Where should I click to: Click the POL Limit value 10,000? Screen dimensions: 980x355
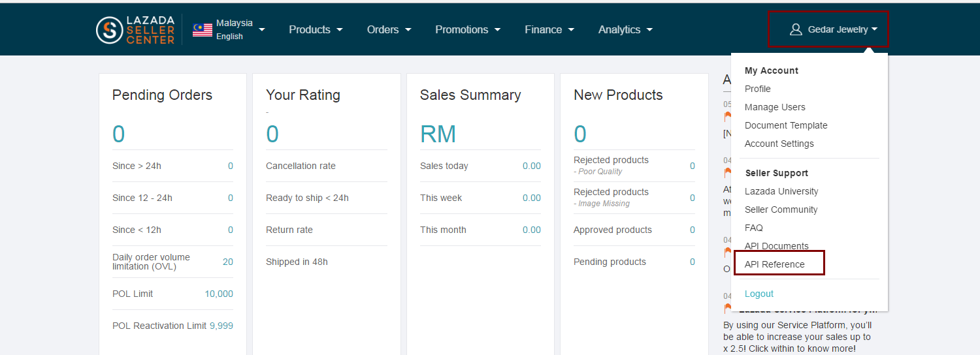click(219, 294)
